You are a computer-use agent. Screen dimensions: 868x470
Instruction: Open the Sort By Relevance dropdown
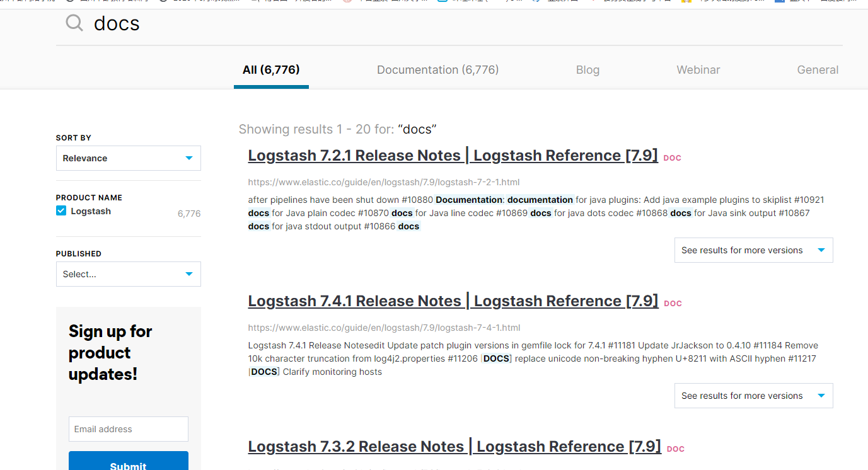pos(129,158)
